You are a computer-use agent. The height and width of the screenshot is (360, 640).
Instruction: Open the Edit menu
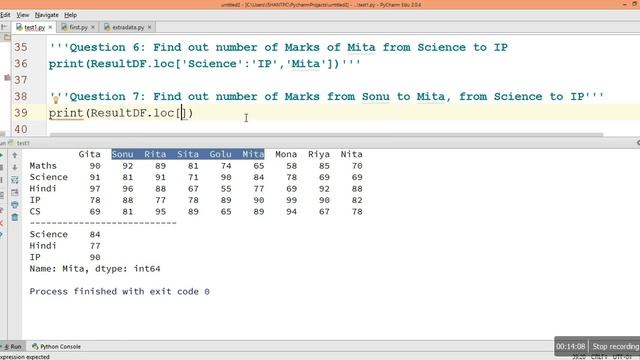[x=5, y=15]
